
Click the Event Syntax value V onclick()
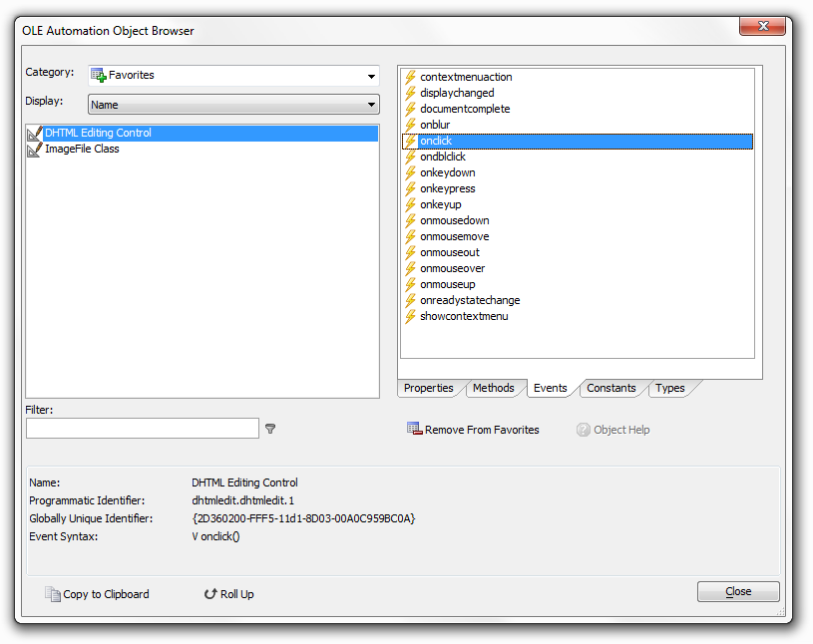[x=215, y=536]
